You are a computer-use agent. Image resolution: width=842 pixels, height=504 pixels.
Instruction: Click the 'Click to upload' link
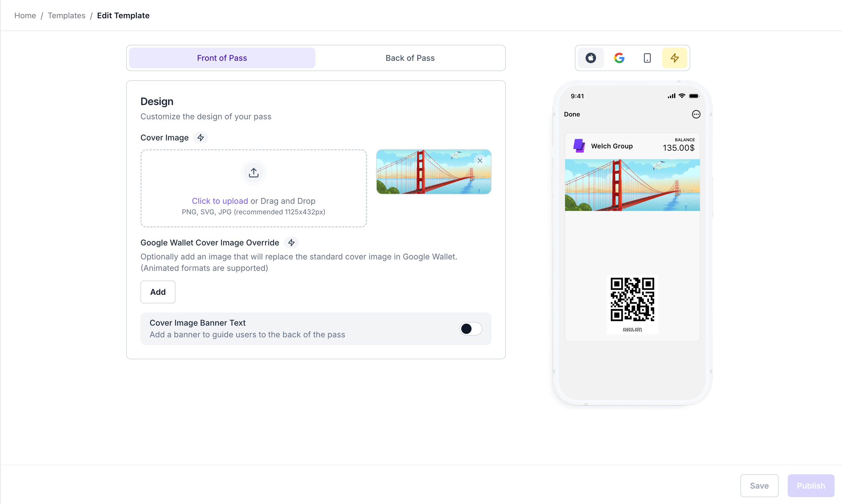coord(220,201)
